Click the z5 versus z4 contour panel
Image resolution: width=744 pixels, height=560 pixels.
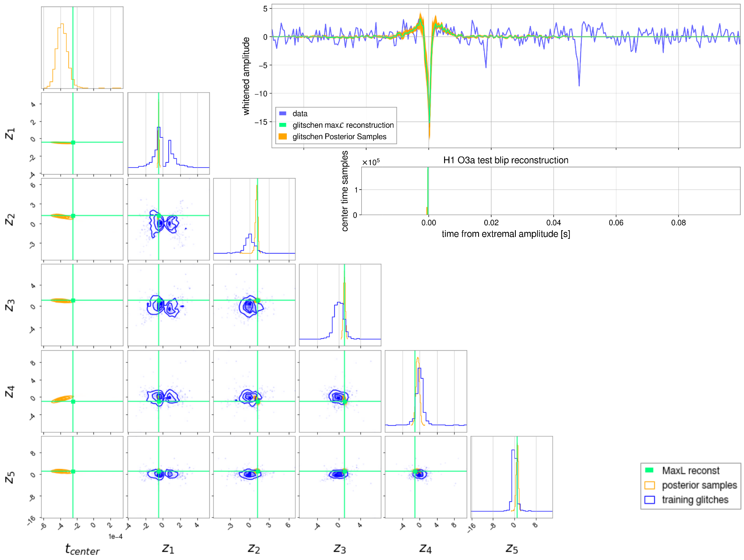[x=426, y=477]
